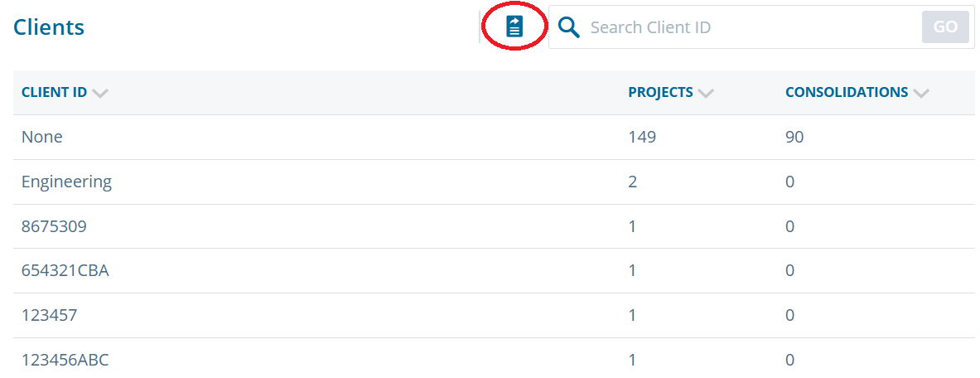
Task: Click the magnifying glass search icon
Action: (569, 27)
